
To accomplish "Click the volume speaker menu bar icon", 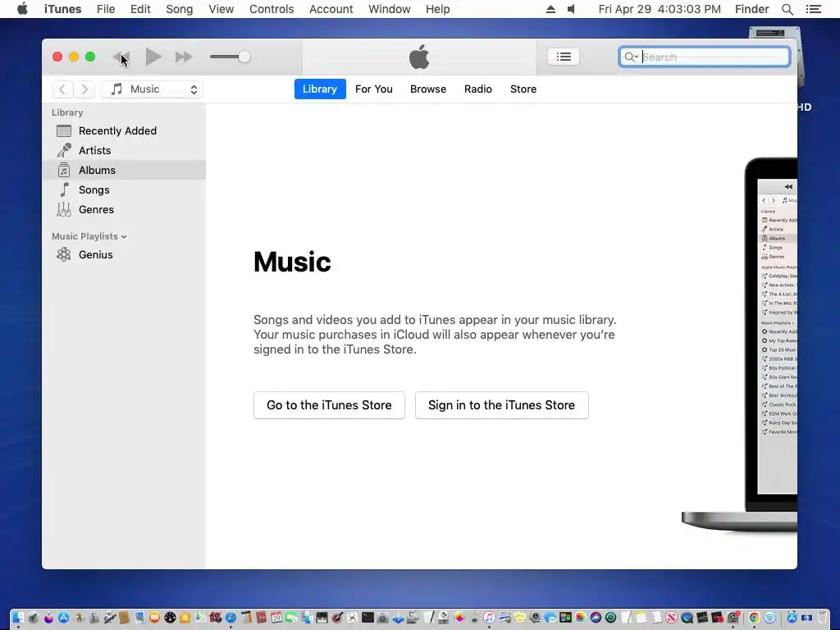I will 571,9.
